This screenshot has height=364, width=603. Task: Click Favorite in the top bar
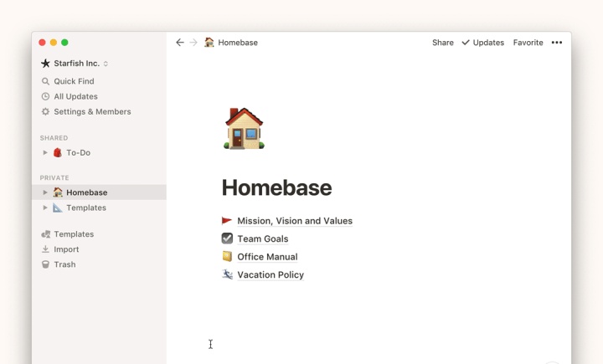click(528, 43)
